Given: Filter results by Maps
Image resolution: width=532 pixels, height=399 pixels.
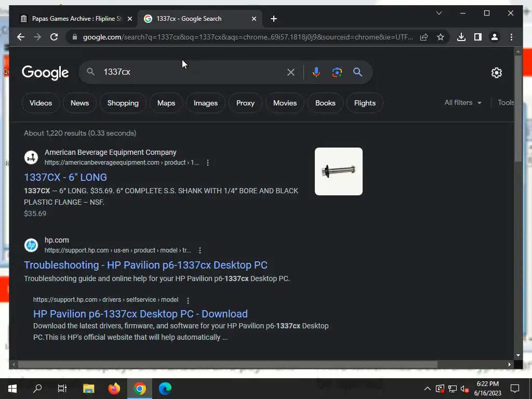Looking at the screenshot, I should point(166,103).
